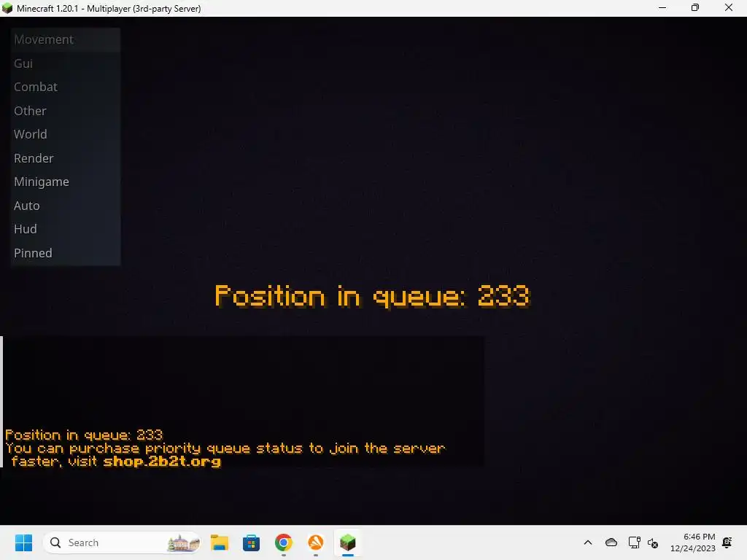Close the Minecraft 1.20.1 window

[729, 8]
